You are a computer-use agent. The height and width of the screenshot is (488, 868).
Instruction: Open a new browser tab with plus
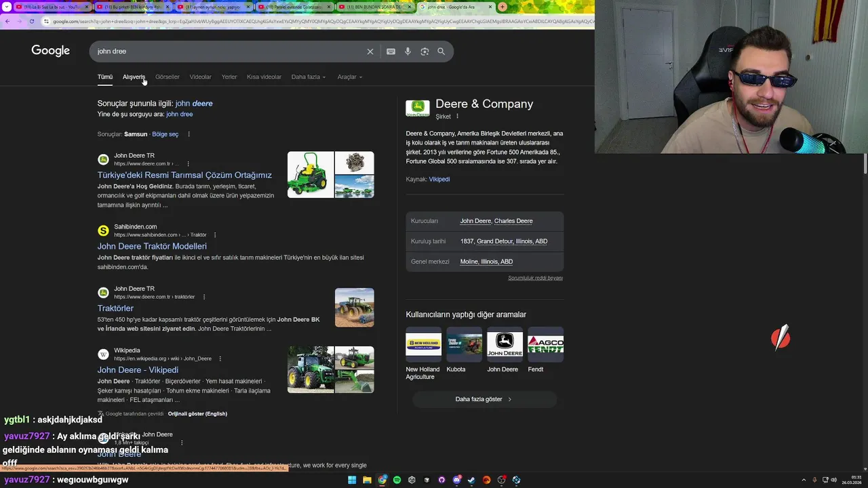[502, 7]
